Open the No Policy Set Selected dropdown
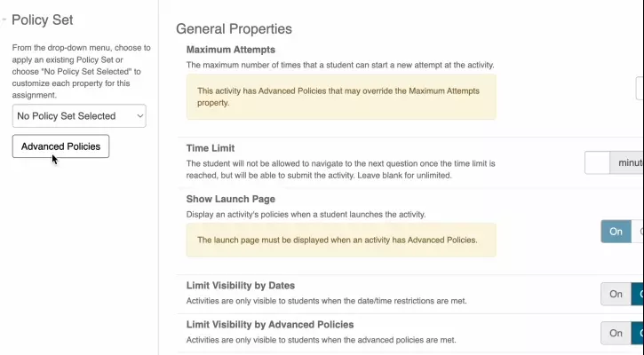This screenshot has width=644, height=355. point(79,115)
